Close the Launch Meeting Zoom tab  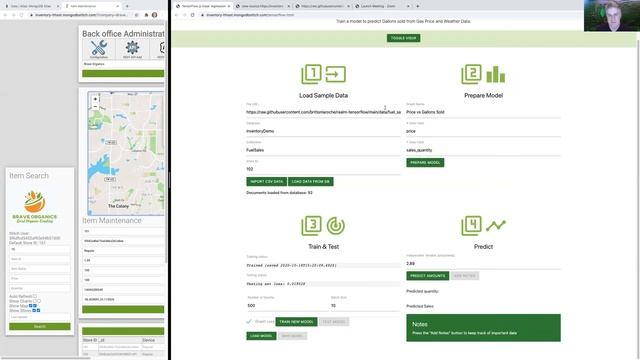[x=408, y=6]
